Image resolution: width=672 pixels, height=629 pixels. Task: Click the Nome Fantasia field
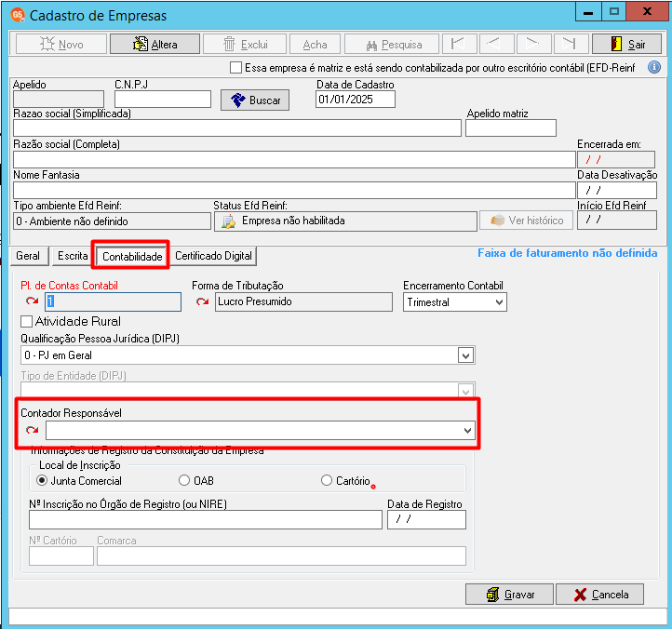pos(294,190)
